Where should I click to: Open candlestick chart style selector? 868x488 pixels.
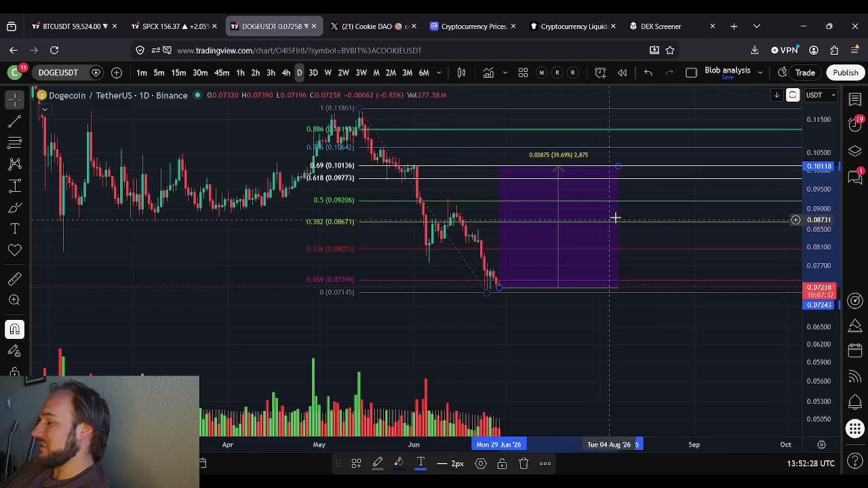[x=461, y=73]
